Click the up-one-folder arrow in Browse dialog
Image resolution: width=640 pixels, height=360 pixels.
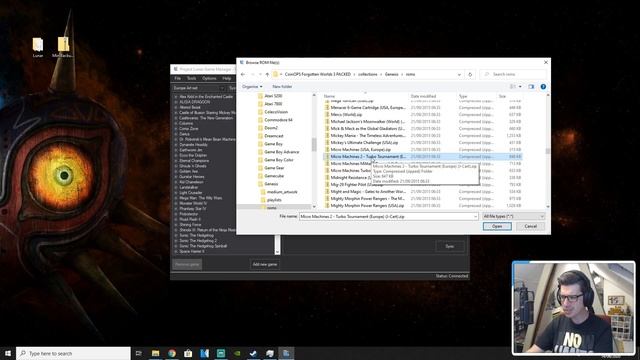coord(267,74)
